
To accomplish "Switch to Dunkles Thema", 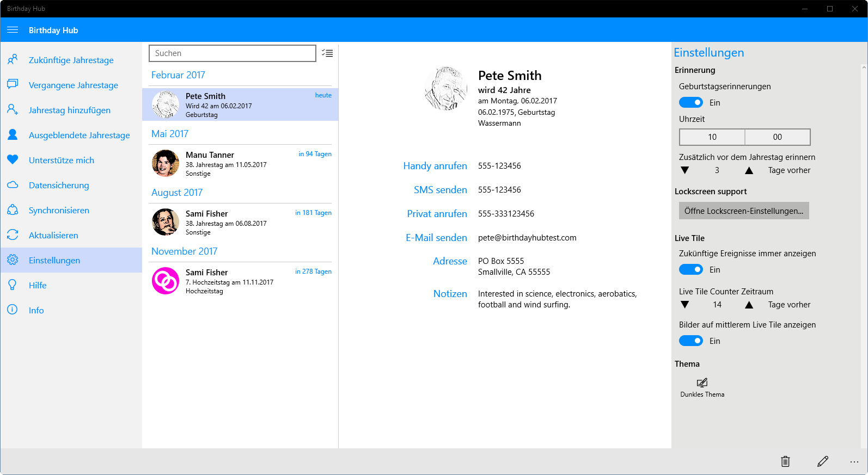I will click(702, 387).
